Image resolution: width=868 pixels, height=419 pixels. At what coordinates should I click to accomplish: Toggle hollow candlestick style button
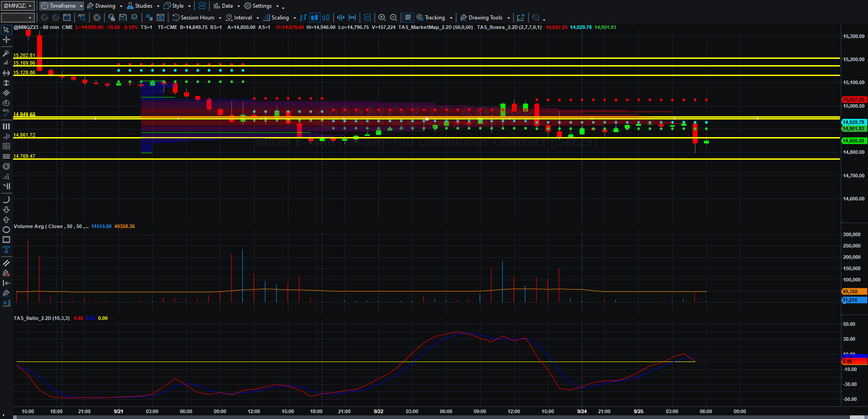pos(325,18)
